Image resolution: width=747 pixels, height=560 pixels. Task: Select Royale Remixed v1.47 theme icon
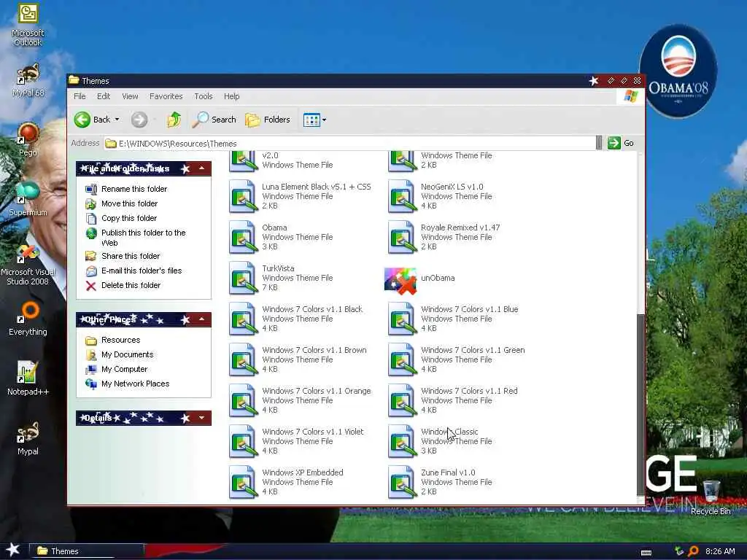[x=403, y=237]
